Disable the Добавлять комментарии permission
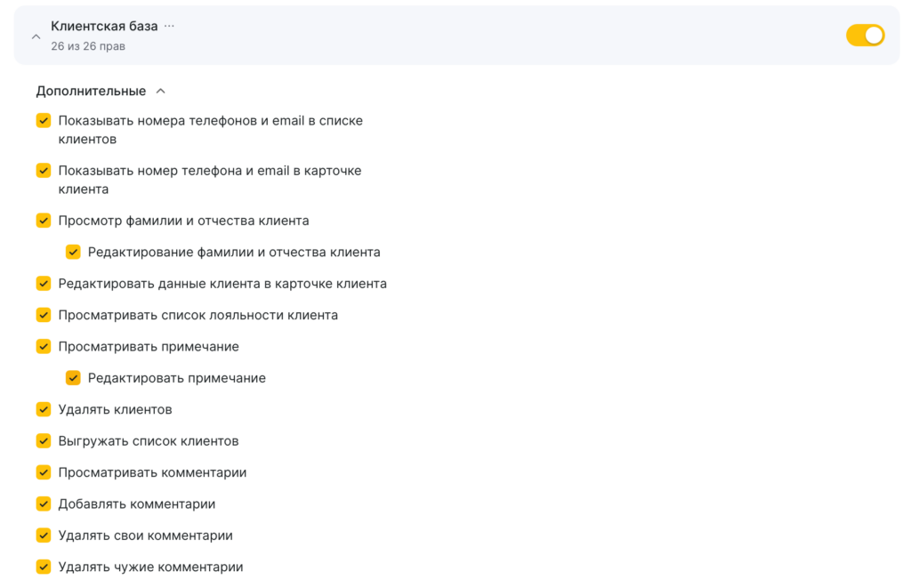This screenshot has height=588, width=911. [x=44, y=503]
